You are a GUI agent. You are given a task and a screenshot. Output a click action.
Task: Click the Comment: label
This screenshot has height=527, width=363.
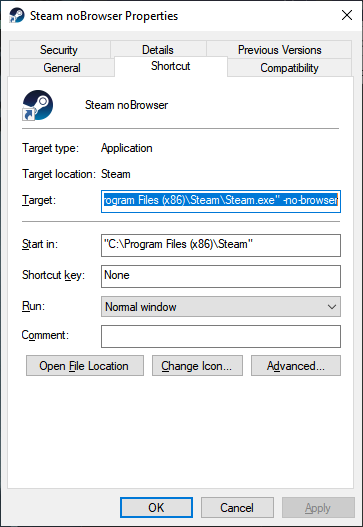45,335
